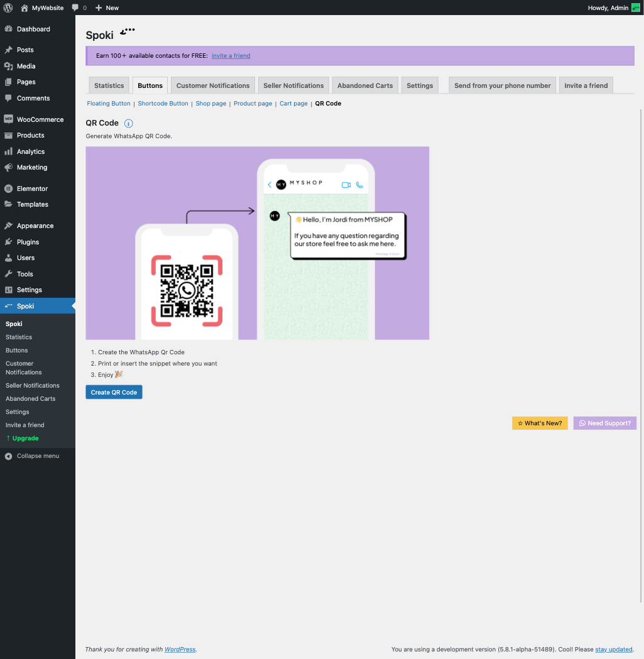This screenshot has width=644, height=659.
Task: Open the Cart page sub-link
Action: point(293,104)
